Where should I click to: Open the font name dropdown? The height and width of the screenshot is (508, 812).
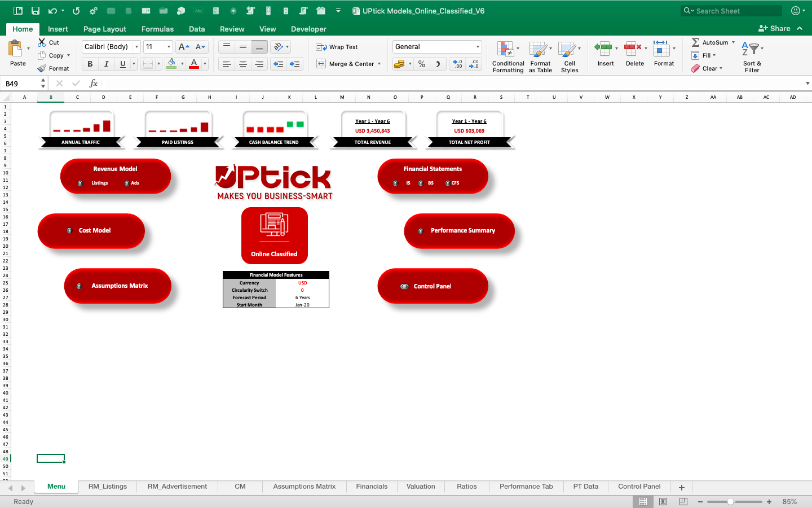tap(136, 47)
